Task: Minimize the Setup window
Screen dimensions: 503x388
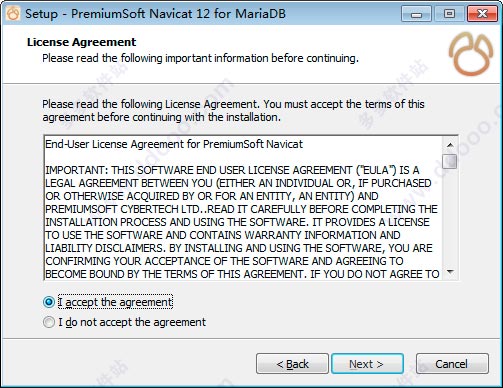Action: point(416,14)
